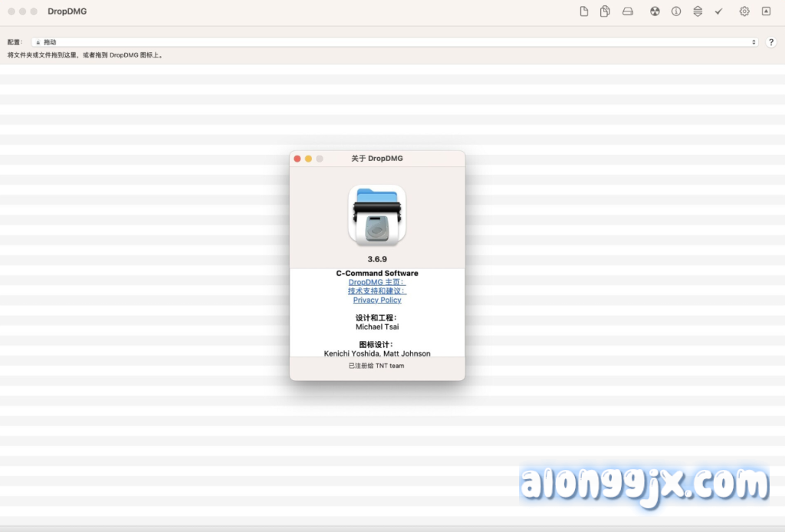
Task: Open the DropDMG 主页 link
Action: coord(376,282)
